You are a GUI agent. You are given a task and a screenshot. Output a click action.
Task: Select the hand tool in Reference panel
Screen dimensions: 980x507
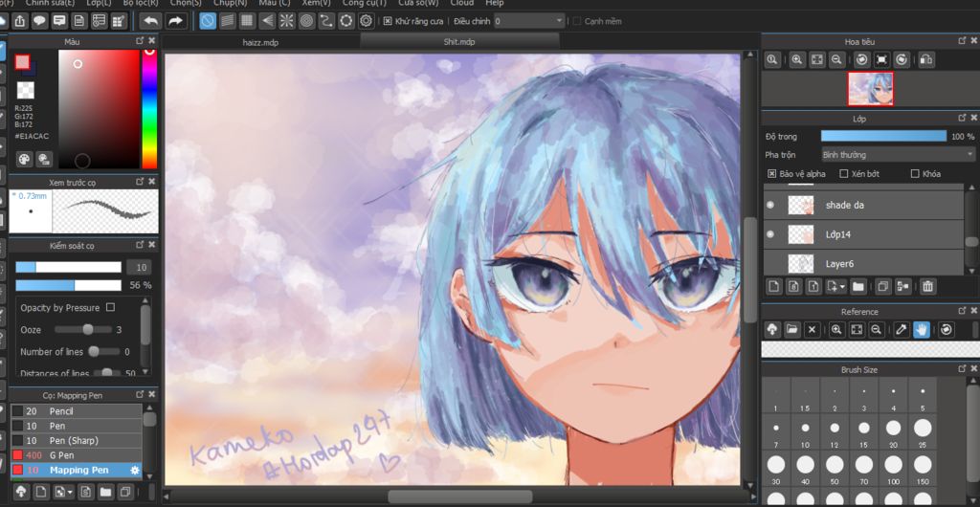[x=922, y=329]
